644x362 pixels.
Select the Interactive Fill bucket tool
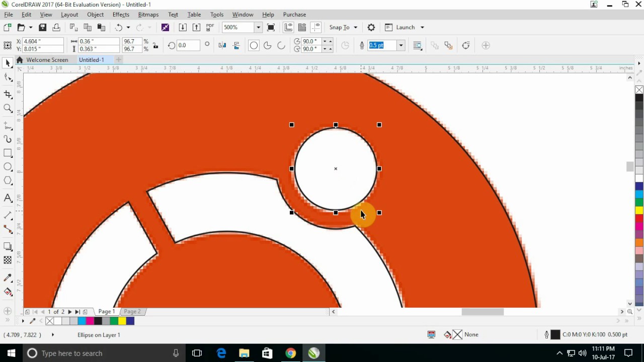(8, 292)
